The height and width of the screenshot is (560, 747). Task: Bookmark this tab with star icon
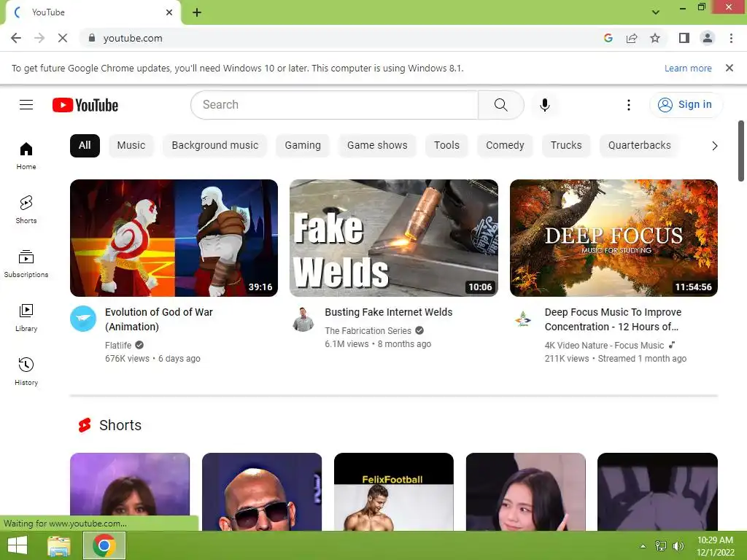tap(655, 38)
